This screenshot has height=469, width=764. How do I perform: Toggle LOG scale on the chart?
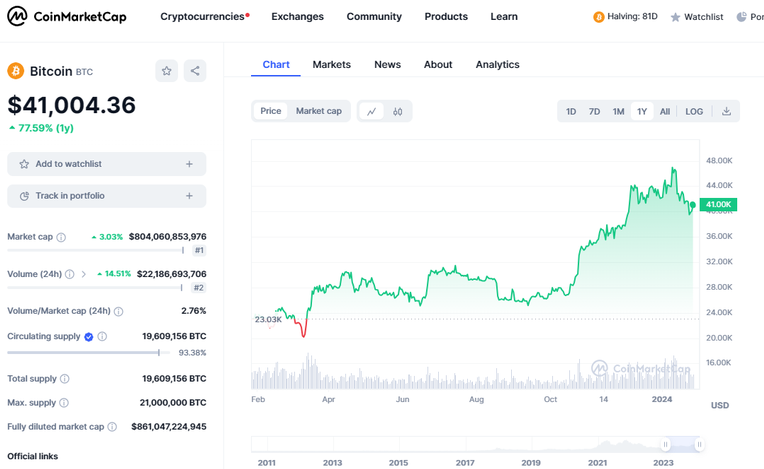[694, 111]
